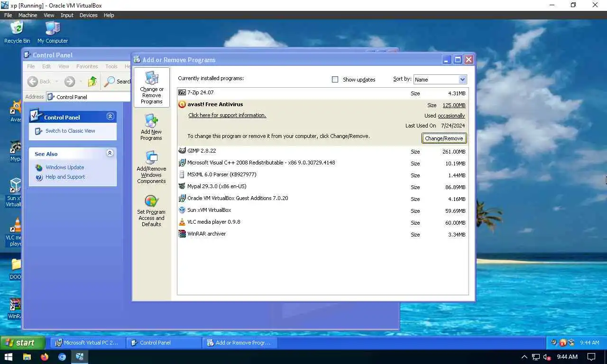The height and width of the screenshot is (364, 607).
Task: Open Add New Programs sidebar icon
Action: (x=151, y=127)
